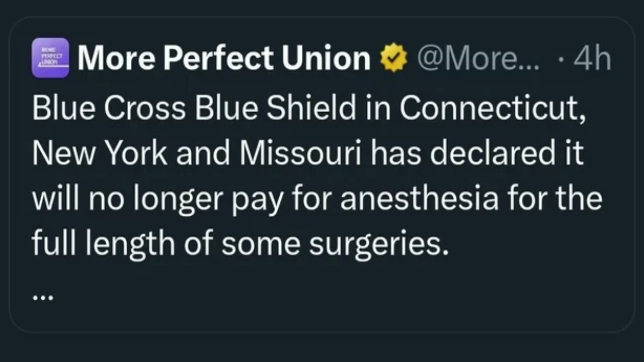The width and height of the screenshot is (644, 362).
Task: Open the More Perfect Union profile name
Action: [x=224, y=59]
